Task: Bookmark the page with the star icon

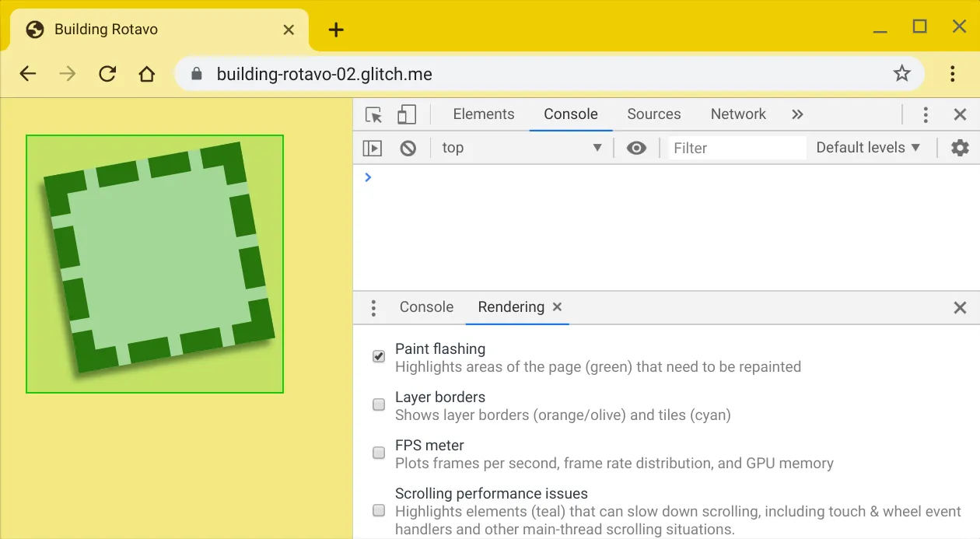Action: (x=901, y=73)
